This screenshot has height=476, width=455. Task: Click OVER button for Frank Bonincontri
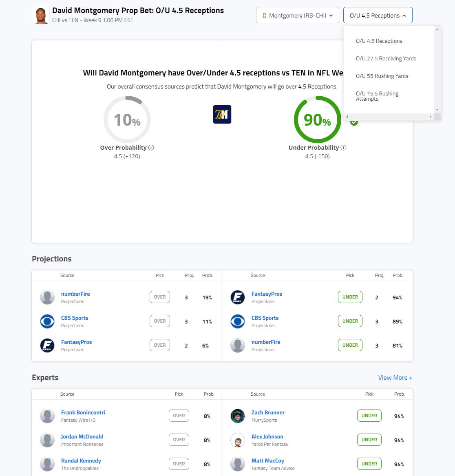[179, 416]
